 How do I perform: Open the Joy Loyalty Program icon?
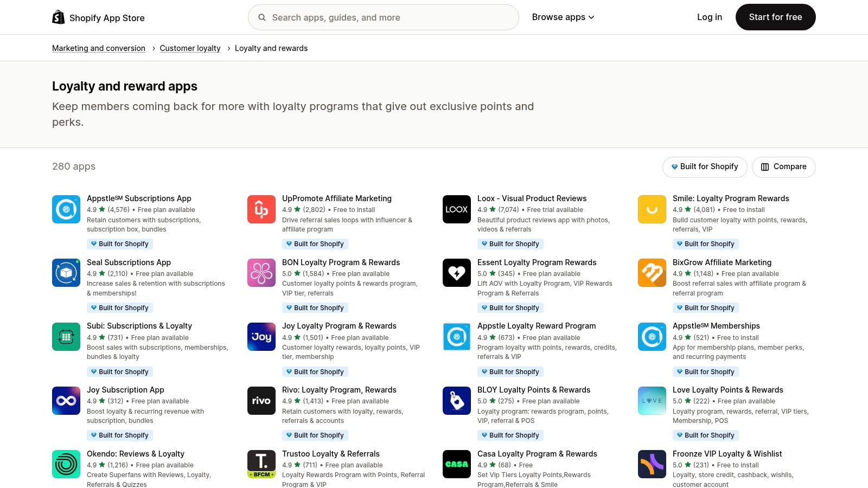click(261, 337)
